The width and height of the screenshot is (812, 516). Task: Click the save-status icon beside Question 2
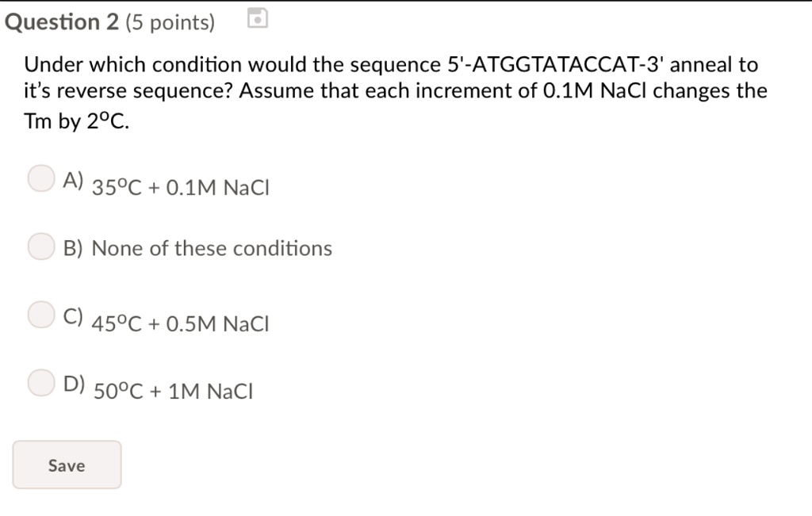coord(257,18)
